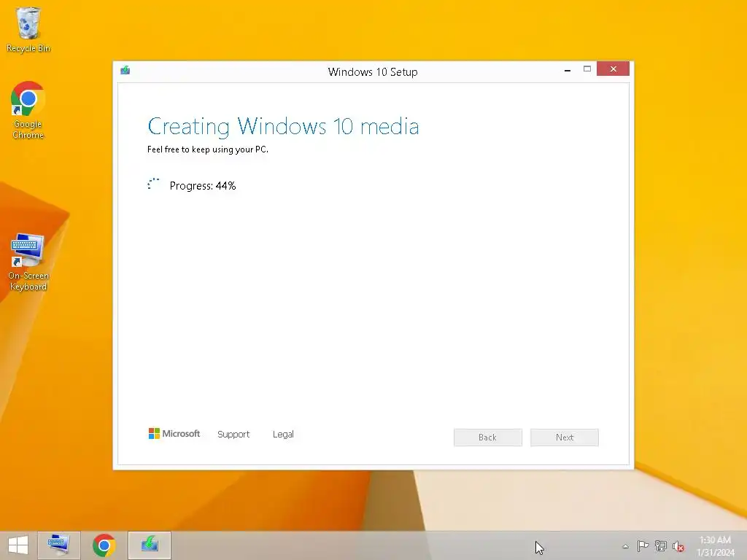The width and height of the screenshot is (747, 560).
Task: Click the Next button
Action: pyautogui.click(x=565, y=437)
